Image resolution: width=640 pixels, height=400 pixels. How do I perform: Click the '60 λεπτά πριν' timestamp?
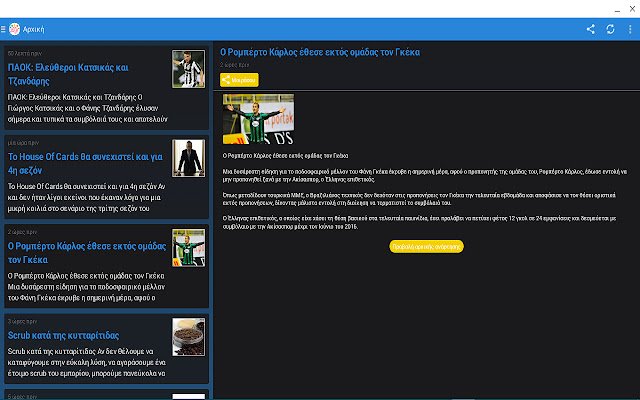[x=24, y=53]
